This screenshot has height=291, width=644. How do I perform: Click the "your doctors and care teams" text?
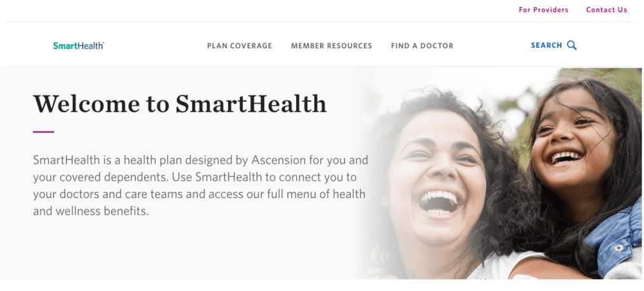(108, 194)
